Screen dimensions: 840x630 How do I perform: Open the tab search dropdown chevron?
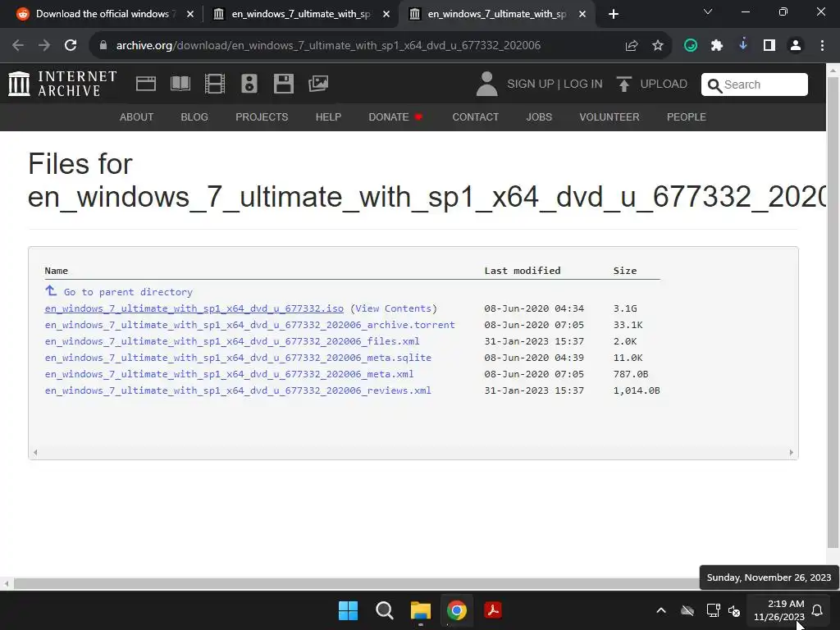pos(708,11)
